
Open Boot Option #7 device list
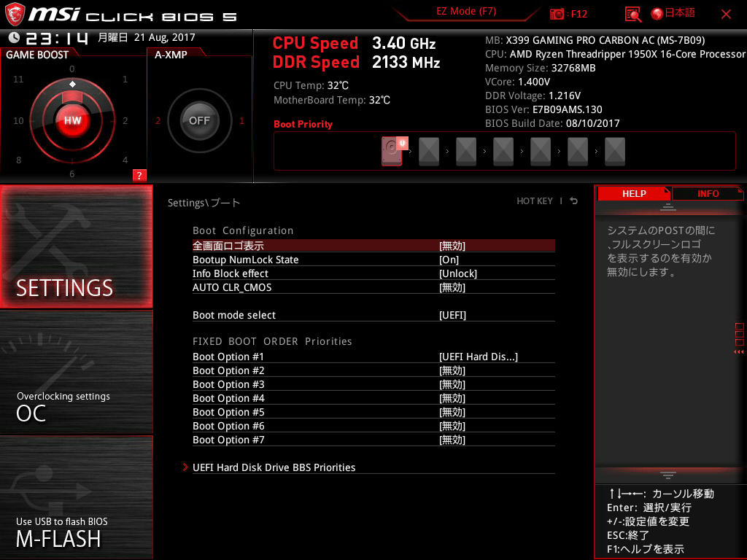pos(373,440)
